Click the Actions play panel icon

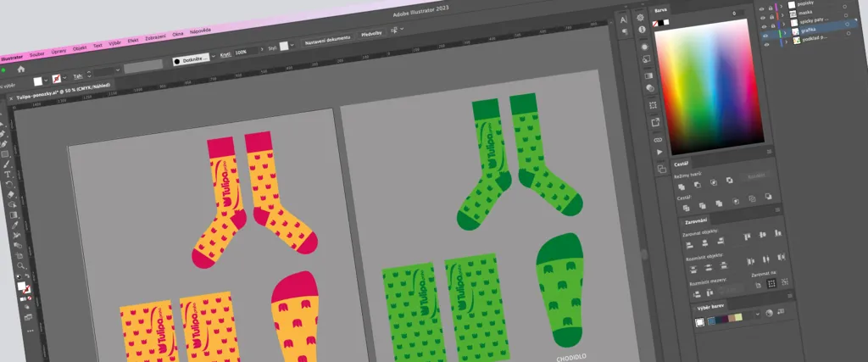pyautogui.click(x=659, y=153)
